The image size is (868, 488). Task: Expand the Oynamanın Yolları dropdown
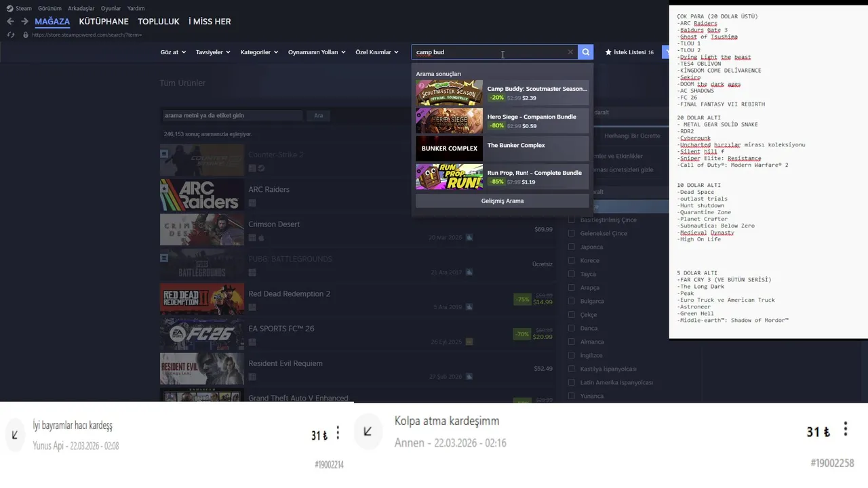pyautogui.click(x=317, y=52)
